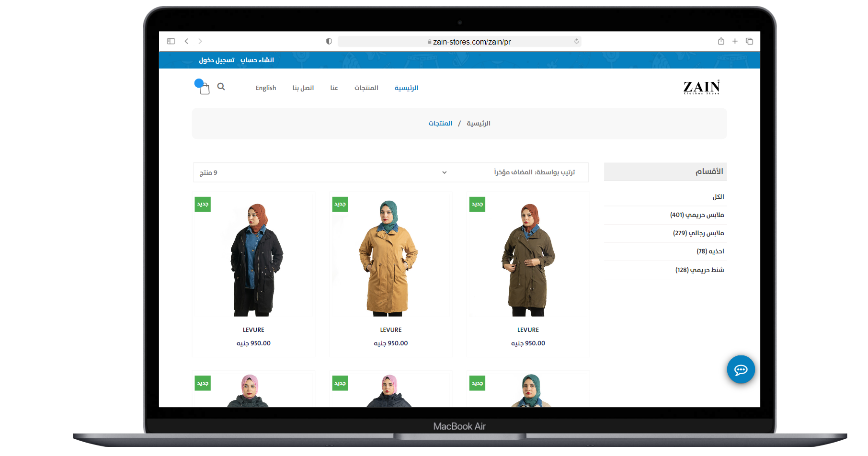Image resolution: width=868 pixels, height=456 pixels.
Task: Open the chat bubble support button
Action: coord(741,369)
